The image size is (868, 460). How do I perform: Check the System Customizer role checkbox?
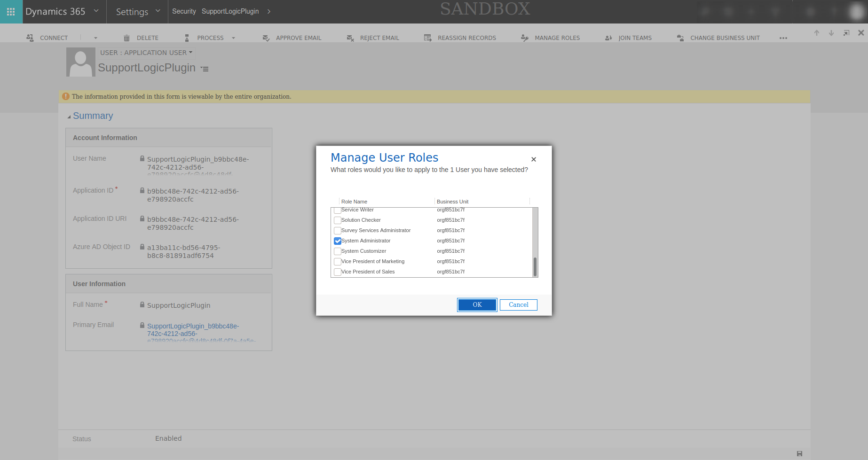[337, 251]
